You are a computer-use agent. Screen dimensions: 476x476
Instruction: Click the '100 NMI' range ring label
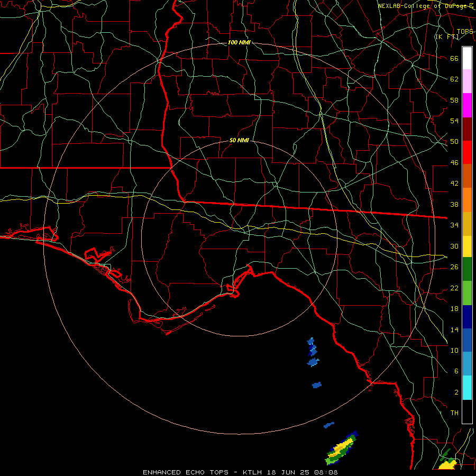(239, 42)
